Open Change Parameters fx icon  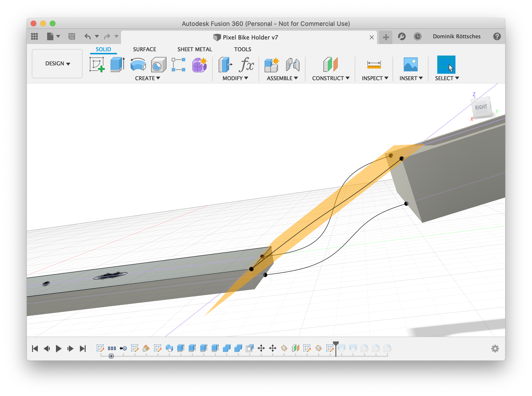[x=246, y=64]
